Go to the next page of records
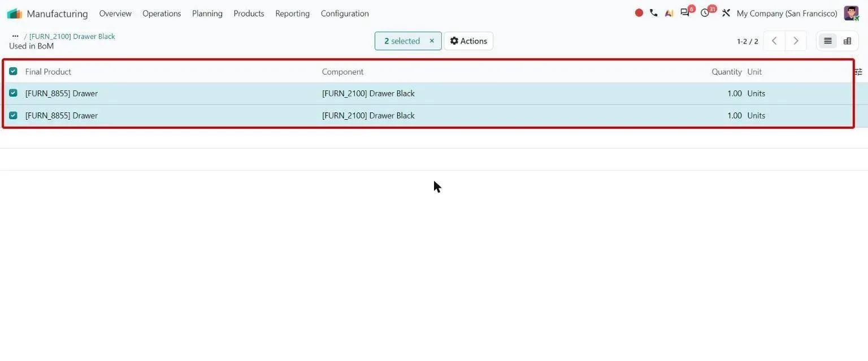This screenshot has height=361, width=868. click(796, 41)
